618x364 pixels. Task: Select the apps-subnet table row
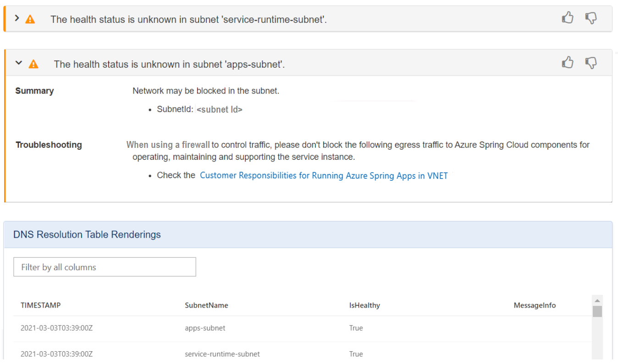(x=205, y=328)
